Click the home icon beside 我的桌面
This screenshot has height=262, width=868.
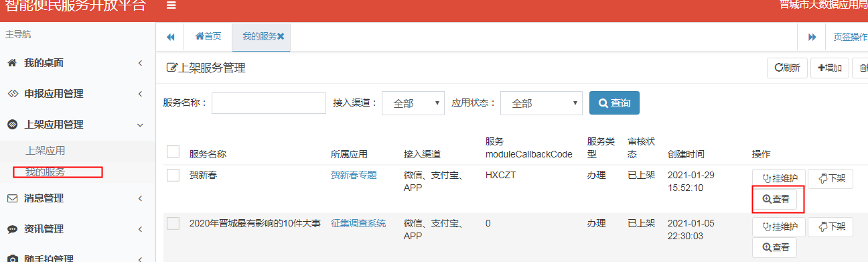[x=11, y=63]
